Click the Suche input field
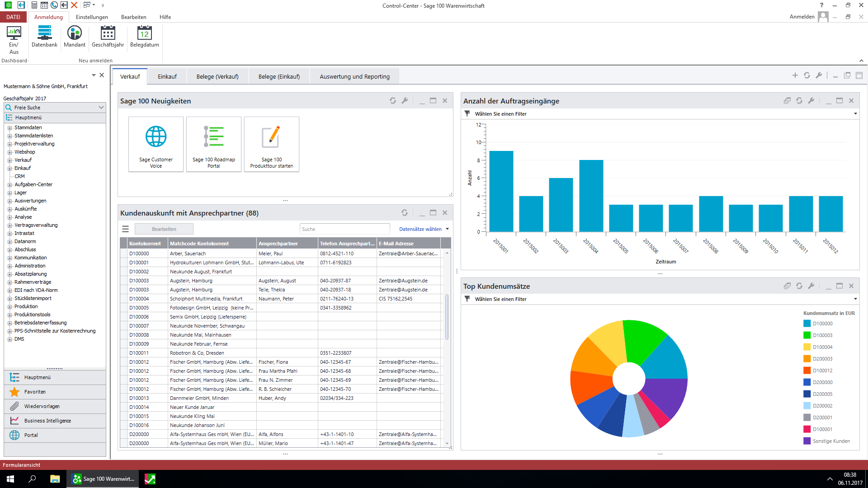 point(344,229)
